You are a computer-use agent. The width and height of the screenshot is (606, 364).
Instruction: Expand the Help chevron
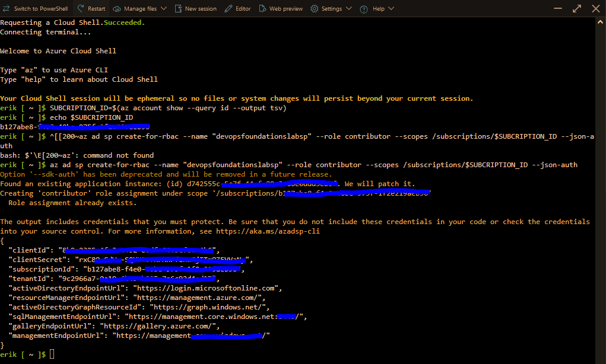[391, 8]
